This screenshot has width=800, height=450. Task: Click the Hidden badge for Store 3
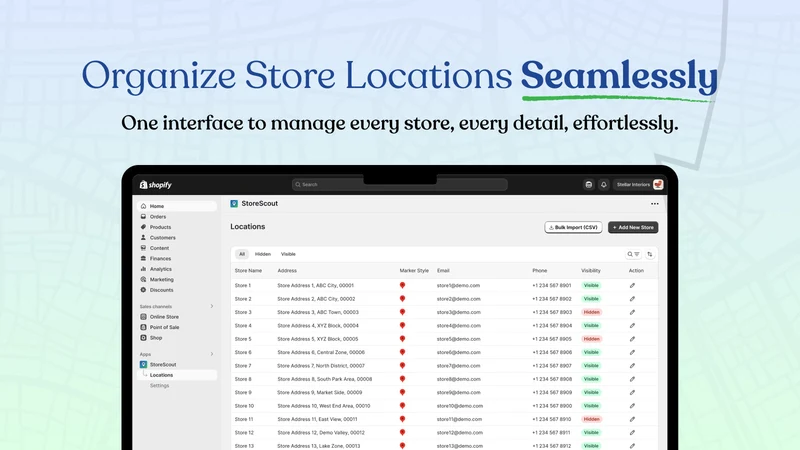[592, 312]
